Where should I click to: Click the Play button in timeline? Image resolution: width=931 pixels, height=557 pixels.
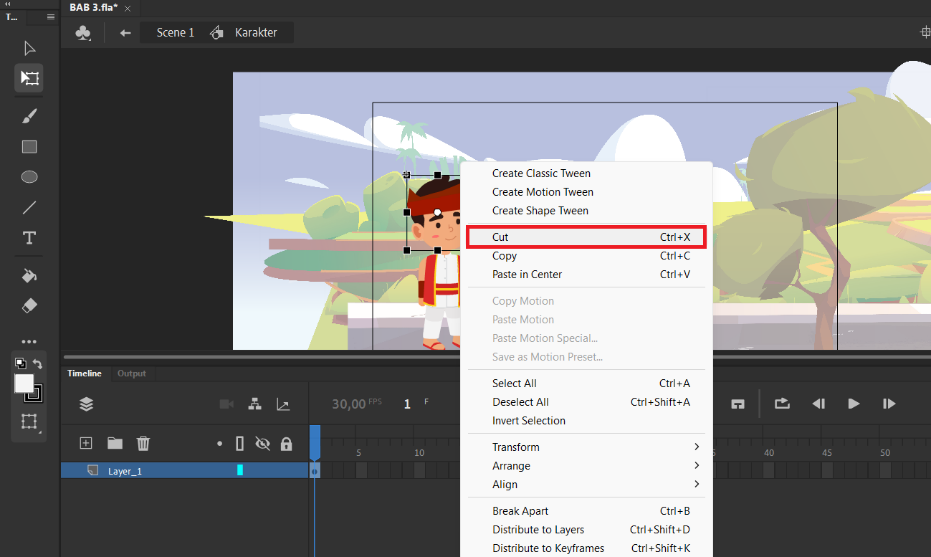pyautogui.click(x=853, y=404)
